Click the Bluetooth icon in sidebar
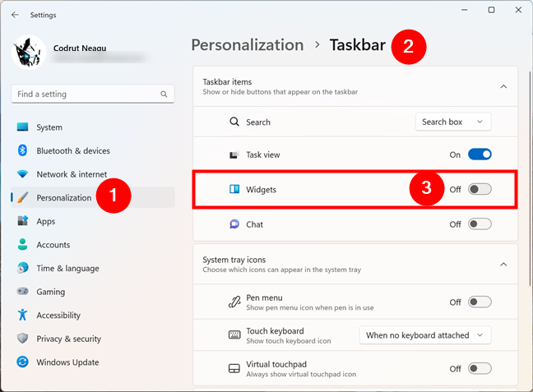 [22, 150]
